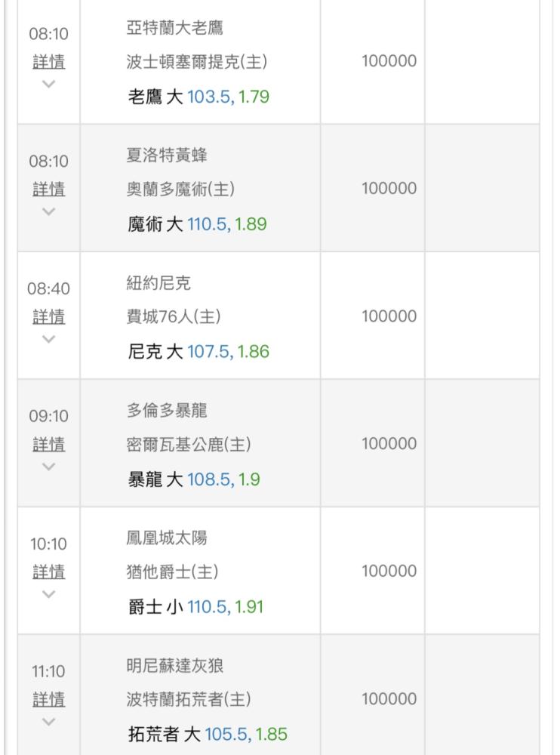Open 詳情 link for 11:10 灰狼 game
560x755 pixels.
click(48, 699)
